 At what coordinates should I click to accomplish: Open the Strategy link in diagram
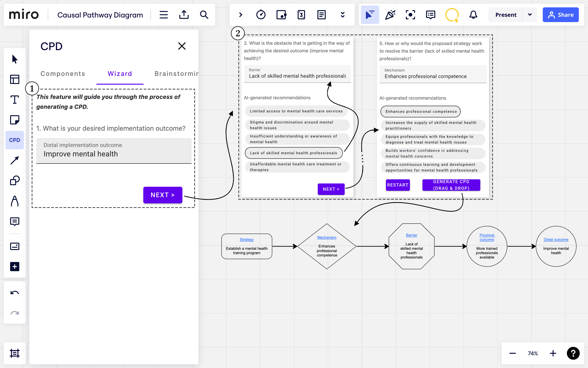pyautogui.click(x=247, y=239)
